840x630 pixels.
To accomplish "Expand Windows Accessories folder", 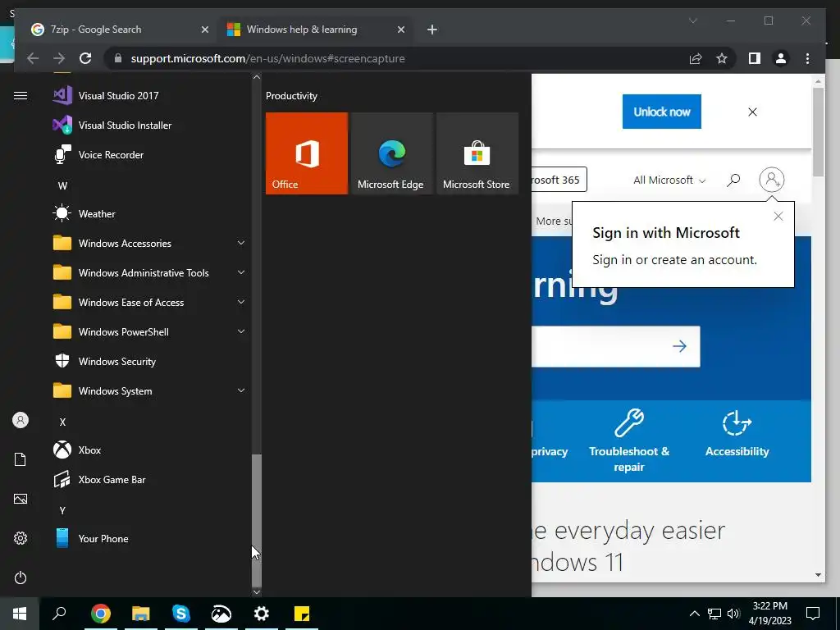I will pos(148,243).
